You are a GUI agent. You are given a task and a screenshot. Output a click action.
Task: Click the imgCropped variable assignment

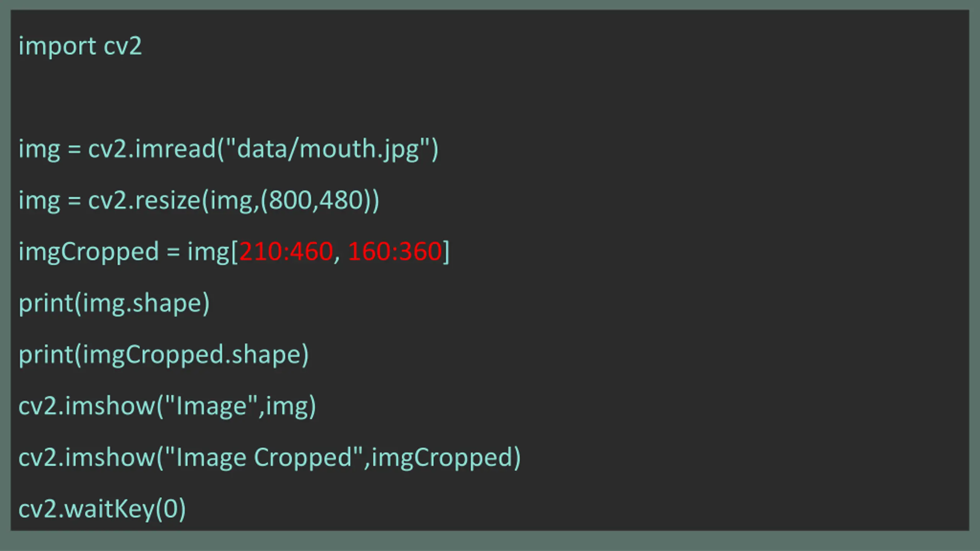(x=234, y=252)
